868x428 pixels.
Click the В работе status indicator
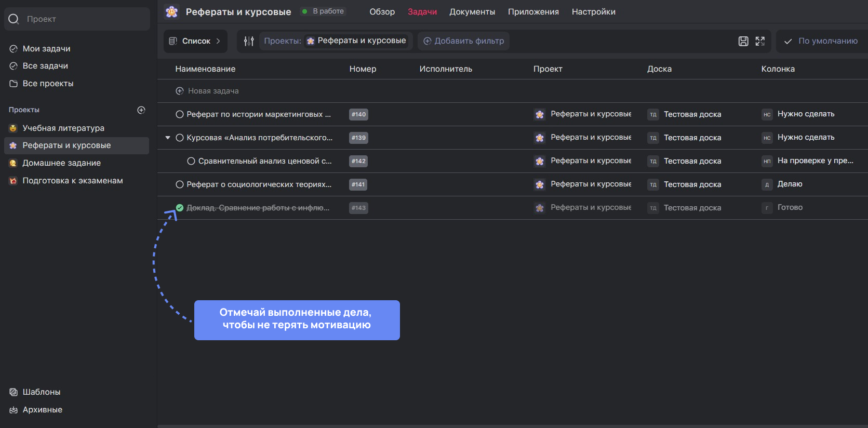click(323, 11)
